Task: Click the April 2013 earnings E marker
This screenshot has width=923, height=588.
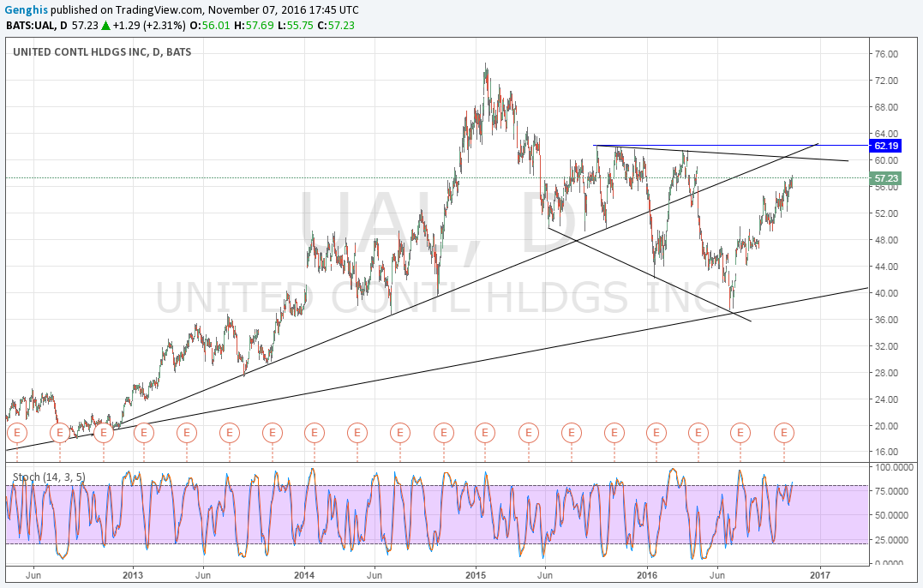Action: point(187,433)
